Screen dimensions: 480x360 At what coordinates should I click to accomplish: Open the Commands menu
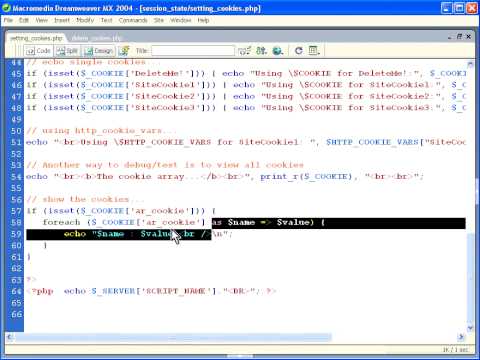click(x=133, y=20)
